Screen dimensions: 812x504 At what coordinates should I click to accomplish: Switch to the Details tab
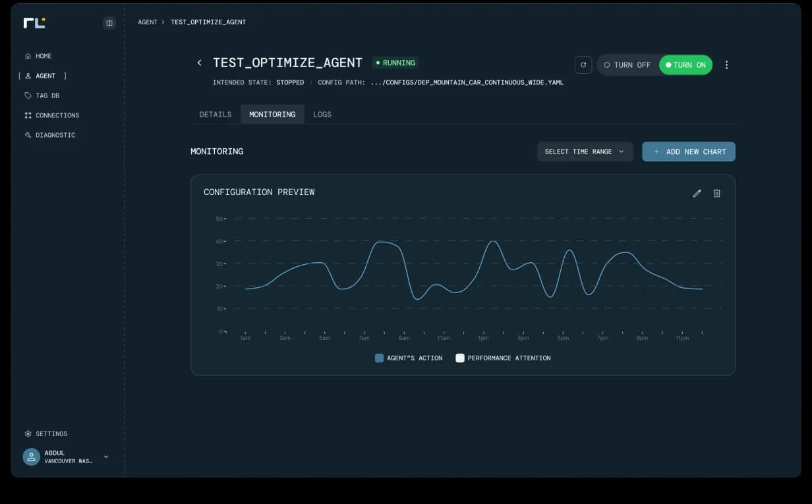click(x=216, y=115)
